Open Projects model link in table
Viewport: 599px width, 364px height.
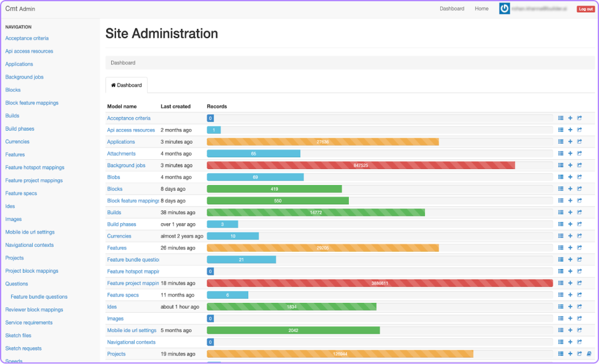point(116,354)
